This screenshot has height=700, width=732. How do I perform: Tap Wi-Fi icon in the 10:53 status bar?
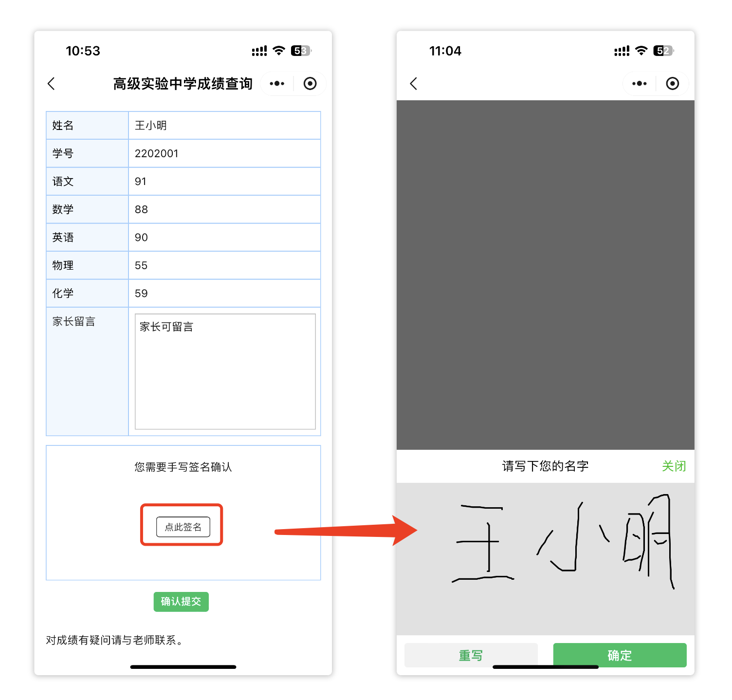pos(279,51)
